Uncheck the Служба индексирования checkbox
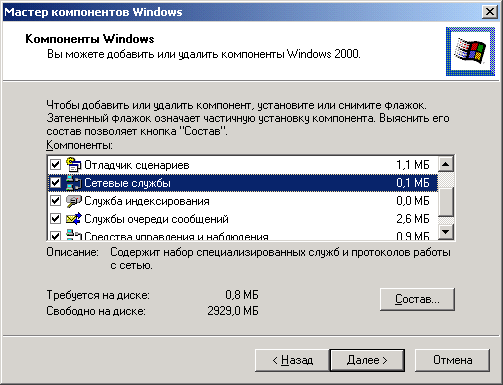The image size is (503, 385). click(55, 201)
